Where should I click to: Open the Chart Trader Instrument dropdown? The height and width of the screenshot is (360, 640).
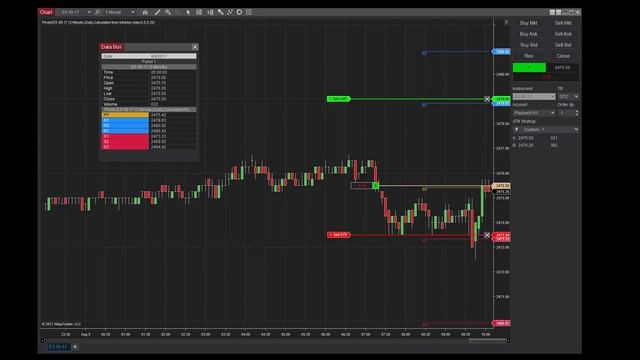(x=534, y=97)
